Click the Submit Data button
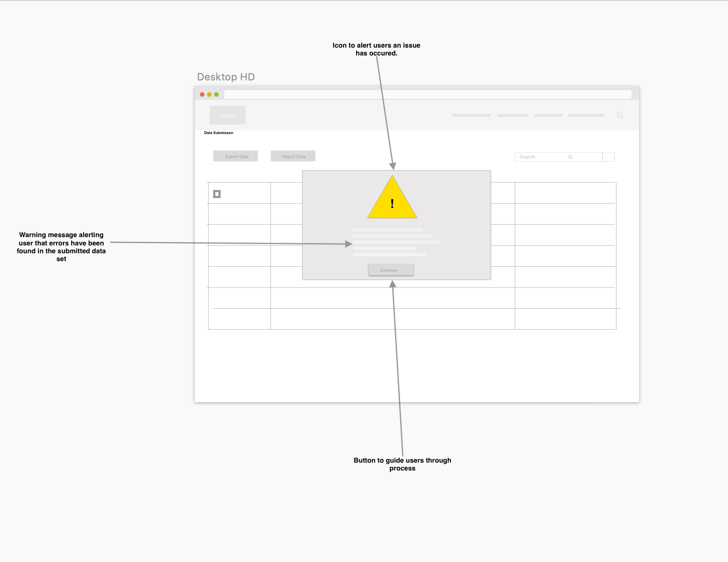Viewport: 728px width, 562px height. tap(235, 156)
